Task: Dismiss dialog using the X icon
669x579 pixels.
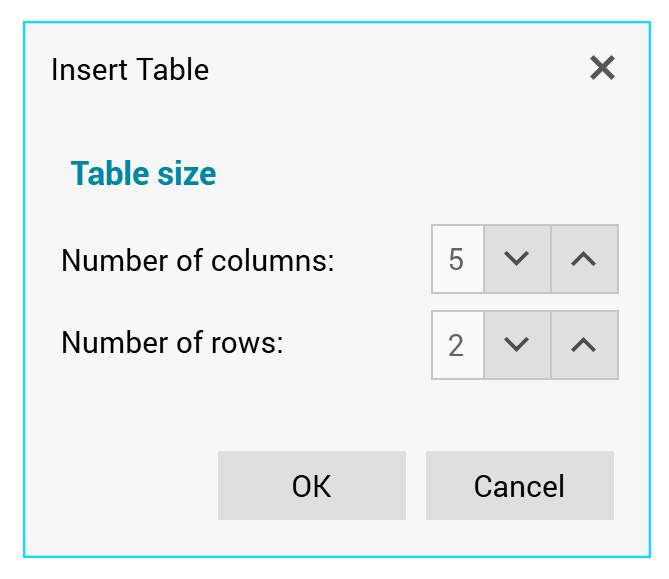Action: [x=602, y=68]
